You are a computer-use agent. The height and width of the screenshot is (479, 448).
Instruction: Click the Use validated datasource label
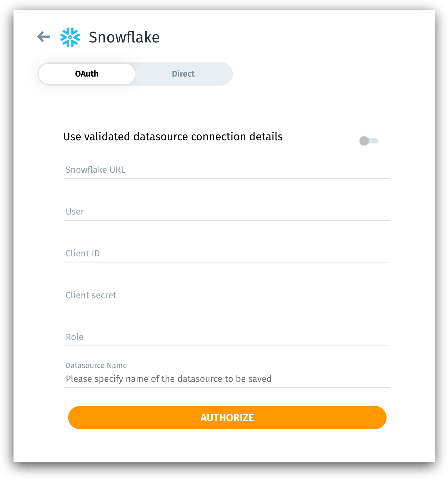(x=174, y=136)
